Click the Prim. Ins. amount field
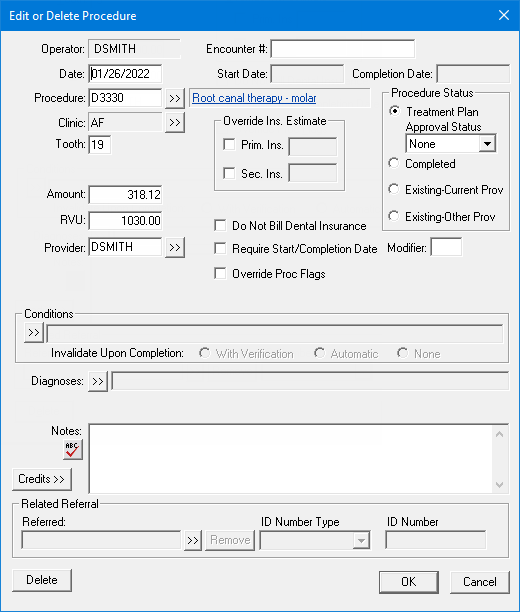Viewport: 520px width, 612px height. (312, 146)
